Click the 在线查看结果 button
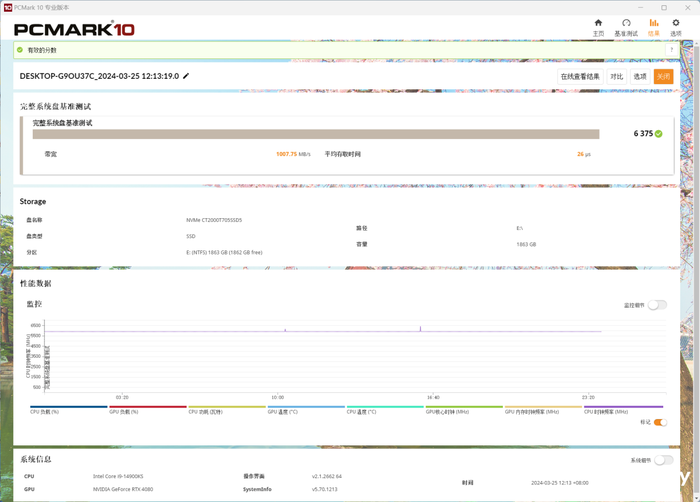 click(580, 76)
